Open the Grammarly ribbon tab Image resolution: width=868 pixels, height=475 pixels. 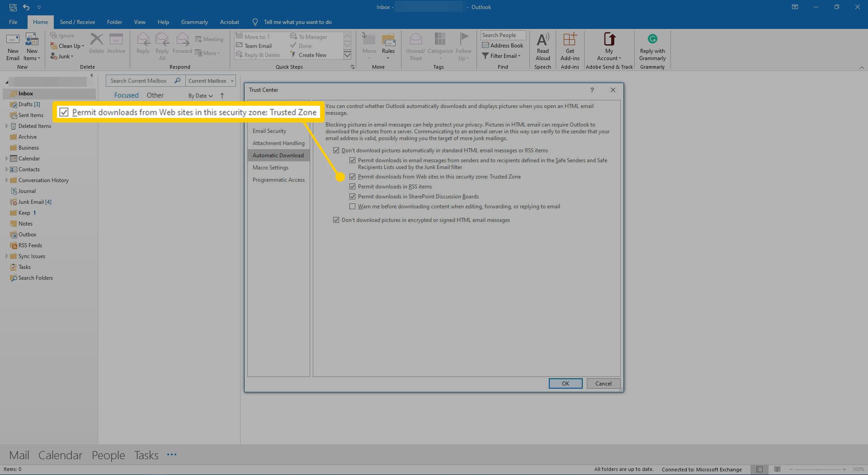click(194, 22)
